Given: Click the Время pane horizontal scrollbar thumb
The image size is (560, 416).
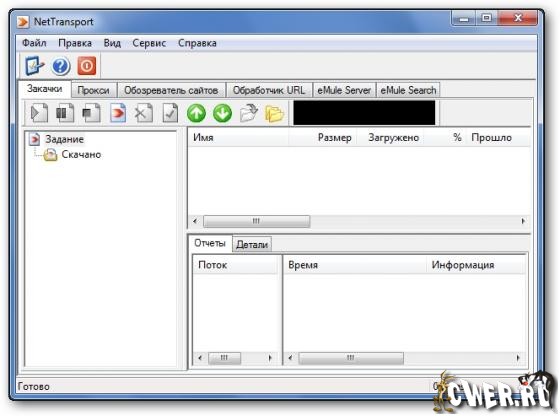Looking at the screenshot, I should [x=351, y=357].
